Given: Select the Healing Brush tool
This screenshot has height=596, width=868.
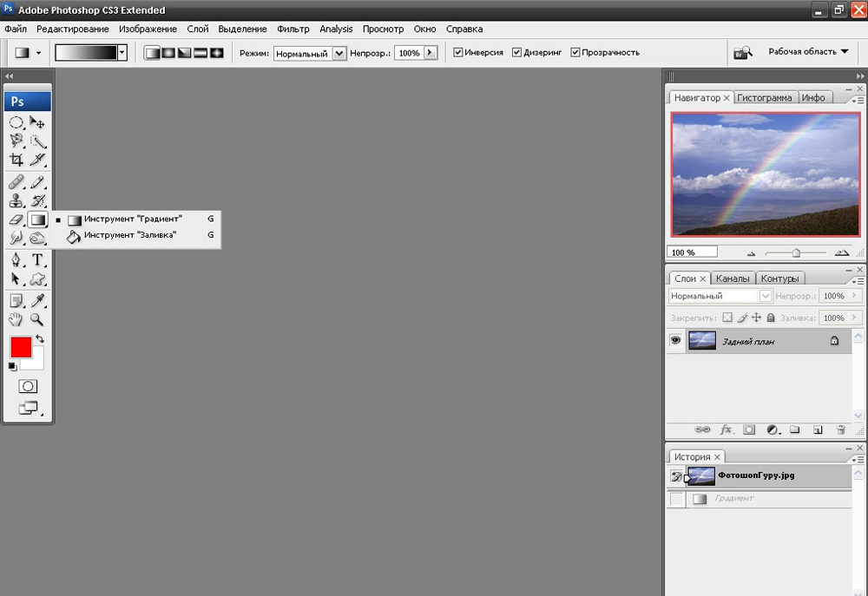Looking at the screenshot, I should [16, 182].
